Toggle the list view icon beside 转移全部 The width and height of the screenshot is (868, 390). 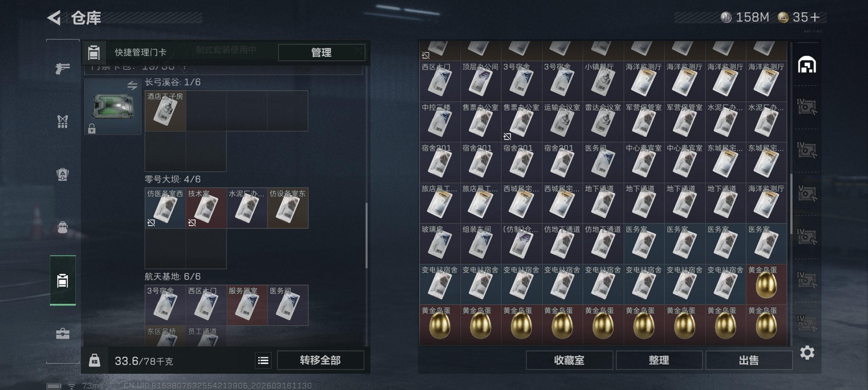point(263,361)
